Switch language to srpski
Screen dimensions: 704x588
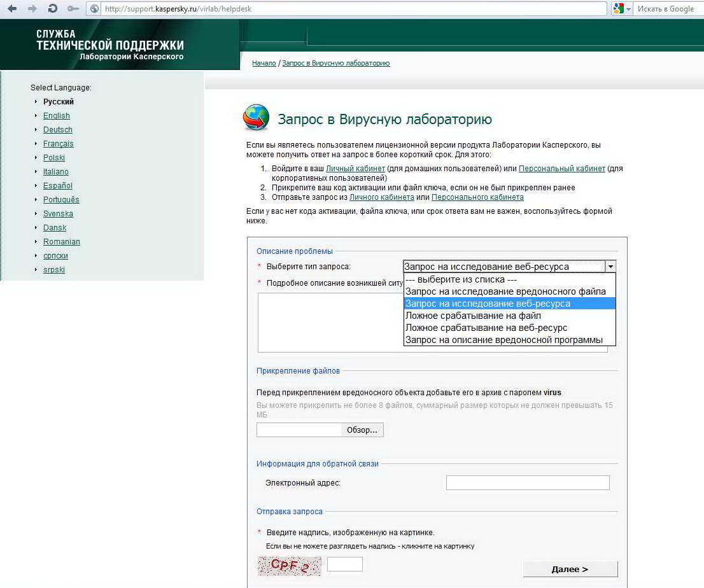coord(54,270)
